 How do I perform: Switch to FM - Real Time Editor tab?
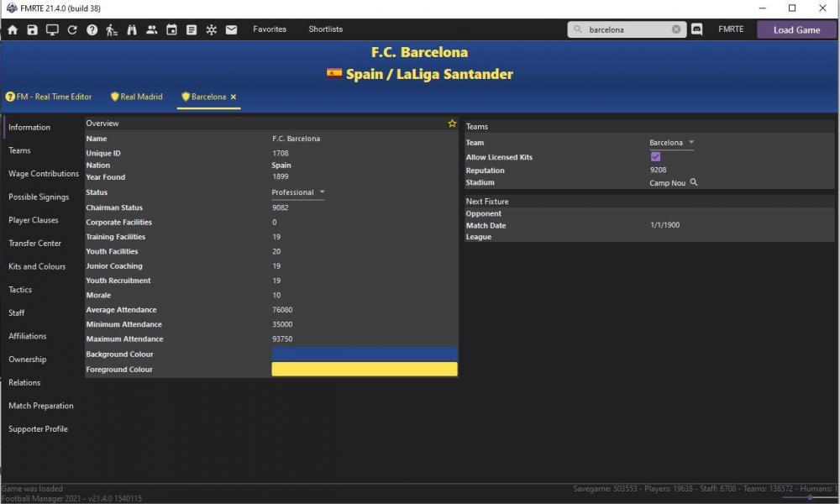coord(49,97)
